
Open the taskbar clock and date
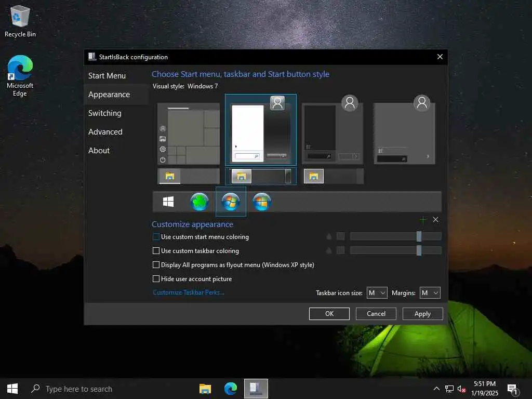pos(485,389)
